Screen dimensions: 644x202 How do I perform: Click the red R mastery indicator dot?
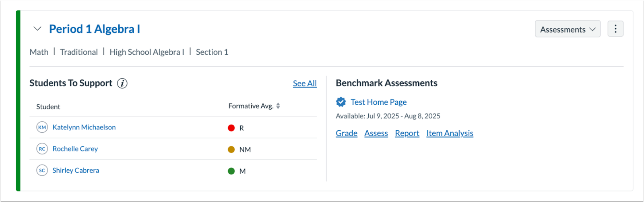tap(231, 128)
